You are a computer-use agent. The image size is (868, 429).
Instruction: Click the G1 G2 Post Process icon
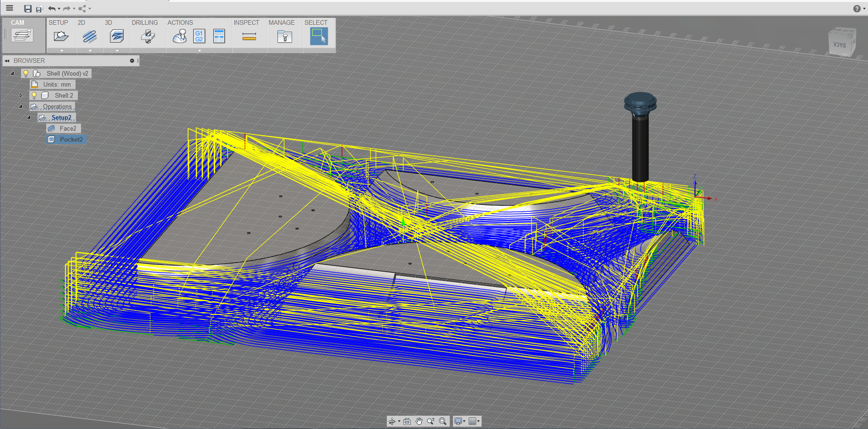199,36
